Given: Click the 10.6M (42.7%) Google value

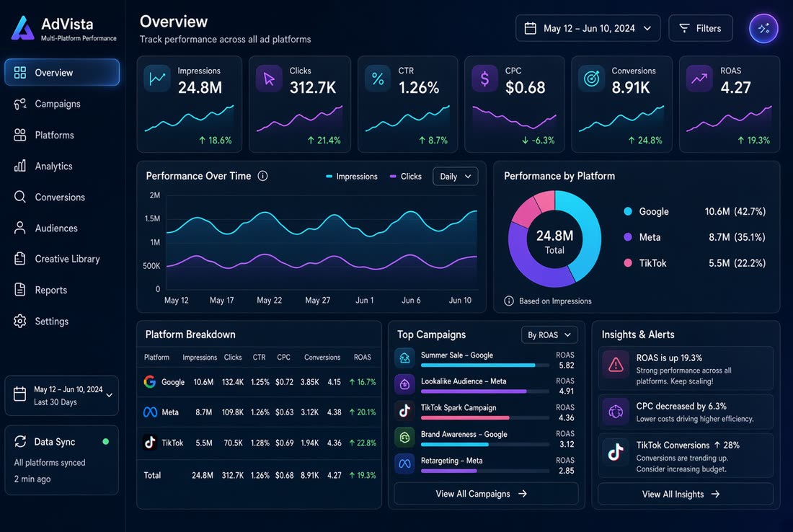Looking at the screenshot, I should pos(735,211).
